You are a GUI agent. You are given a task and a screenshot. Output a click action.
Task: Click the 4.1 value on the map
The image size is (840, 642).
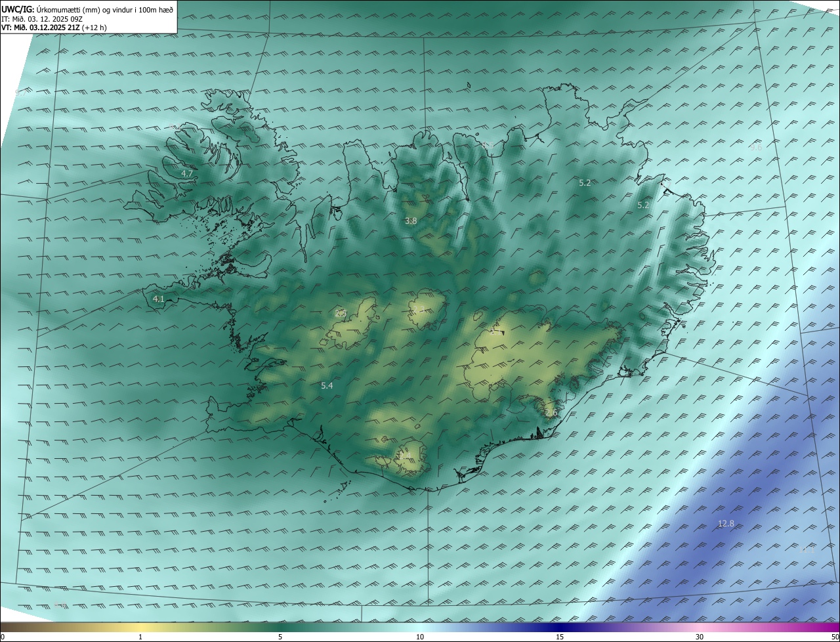coord(158,299)
